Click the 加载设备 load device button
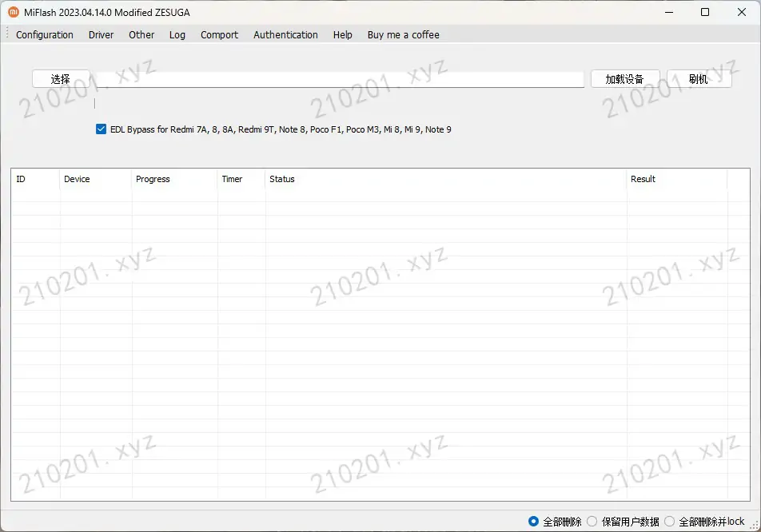The image size is (761, 532). pos(624,79)
